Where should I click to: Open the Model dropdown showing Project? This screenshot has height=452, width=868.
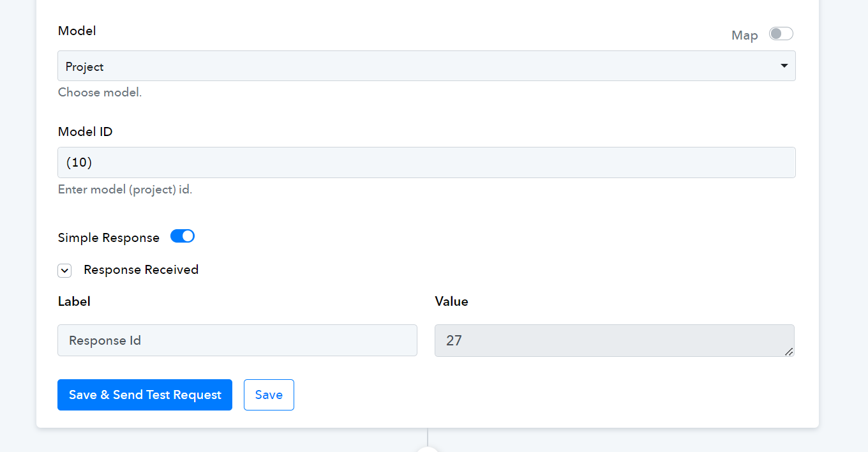tap(426, 66)
